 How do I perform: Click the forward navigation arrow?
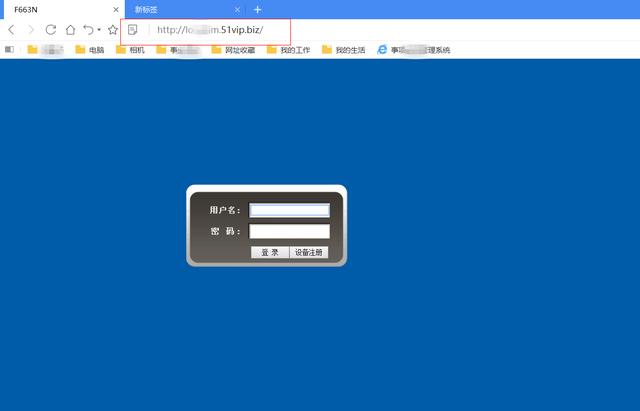tap(31, 30)
